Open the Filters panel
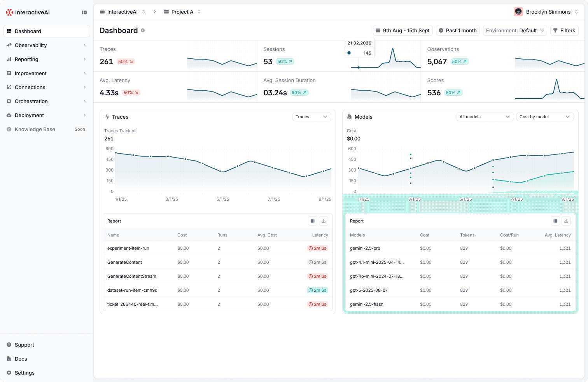 tap(564, 30)
